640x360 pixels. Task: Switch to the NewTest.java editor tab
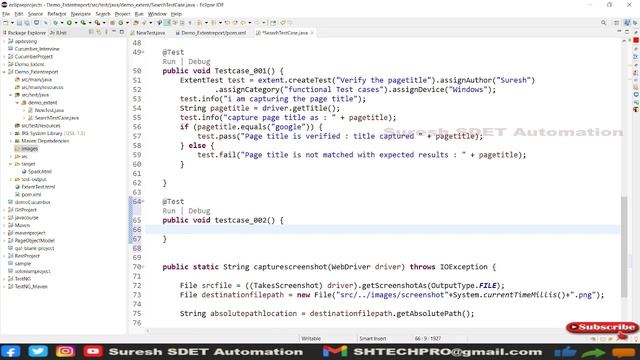[148, 33]
